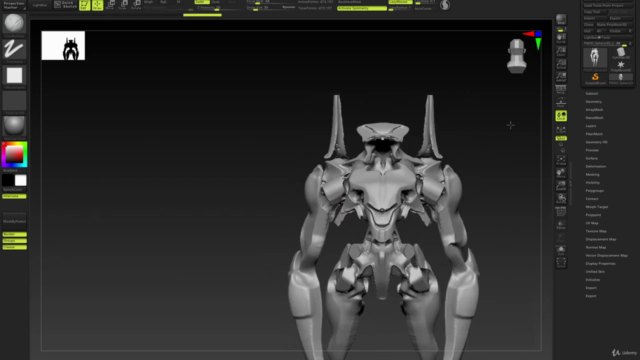Expand the FiberMesh section
Screen dimensions: 640x360
[x=594, y=134]
